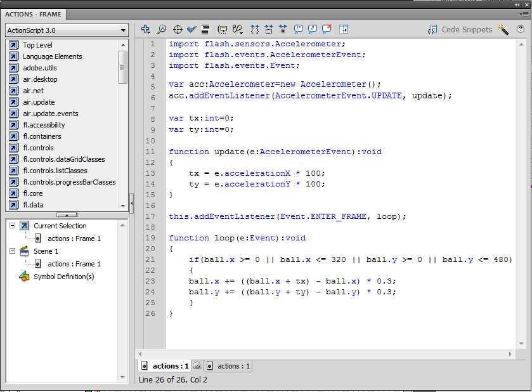Open the air.update package entry
This screenshot has height=392, width=532.
pos(39,102)
